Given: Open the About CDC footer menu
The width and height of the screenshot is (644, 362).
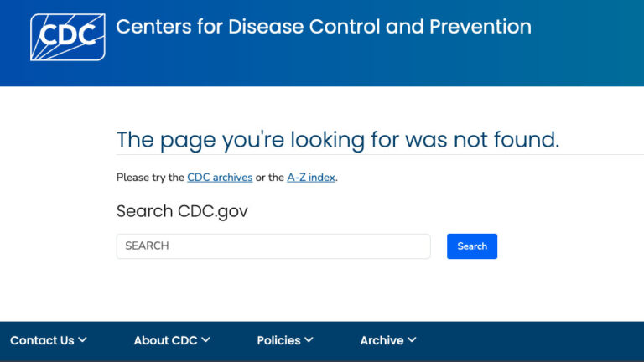Looking at the screenshot, I should tap(172, 340).
